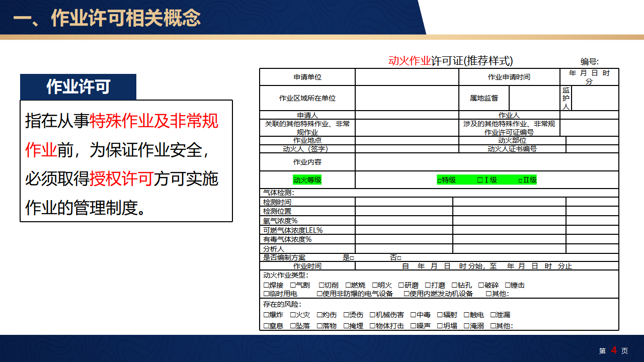The width and height of the screenshot is (644, 362).
Task: Select the 机械伤害 risk checkbox
Action: pyautogui.click(x=372, y=315)
